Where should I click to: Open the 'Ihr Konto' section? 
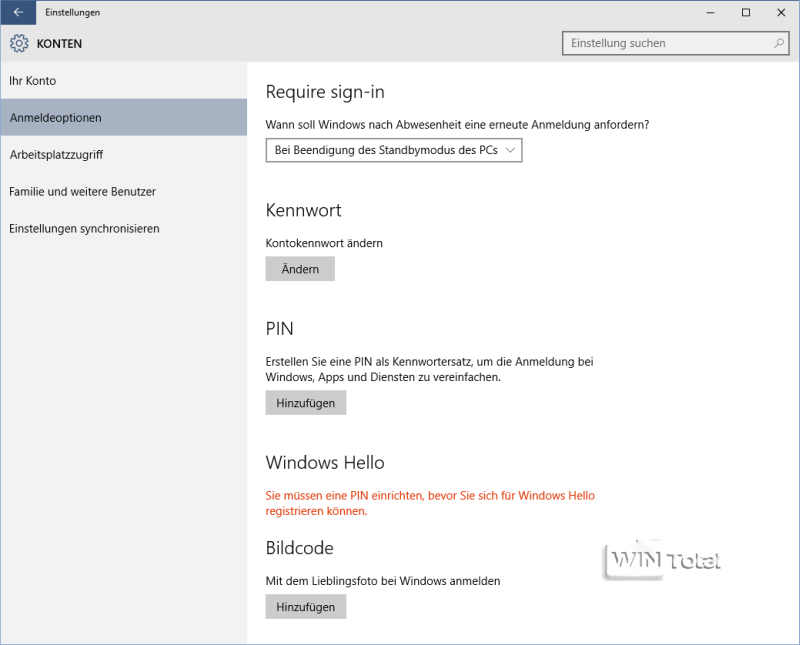[33, 80]
